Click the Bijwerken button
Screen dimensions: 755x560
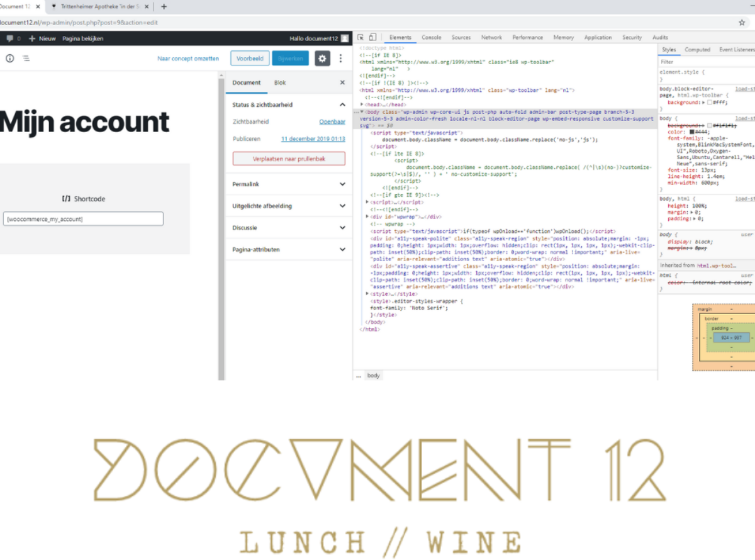point(290,59)
